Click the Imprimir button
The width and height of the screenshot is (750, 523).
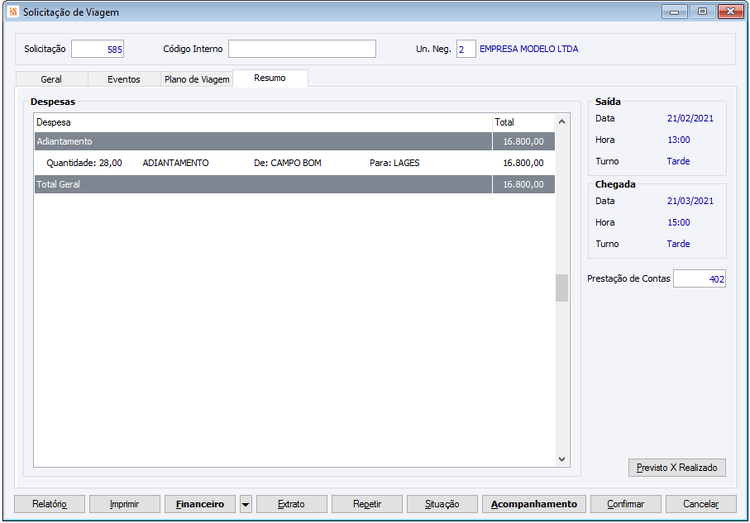click(124, 504)
